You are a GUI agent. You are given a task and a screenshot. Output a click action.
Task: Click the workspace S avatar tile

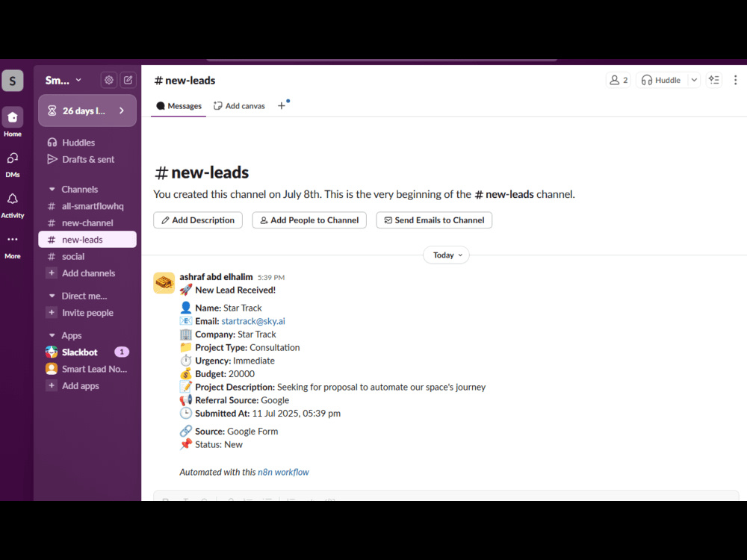tap(13, 81)
